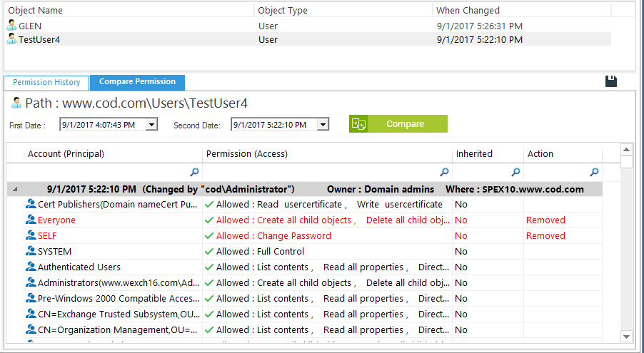Click search icon in Action filter
This screenshot has width=644, height=353.
click(x=594, y=172)
